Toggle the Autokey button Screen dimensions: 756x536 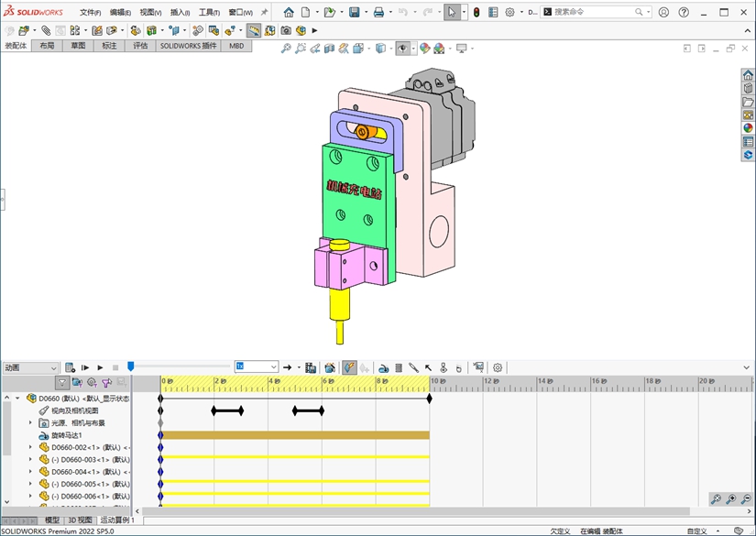click(x=349, y=367)
